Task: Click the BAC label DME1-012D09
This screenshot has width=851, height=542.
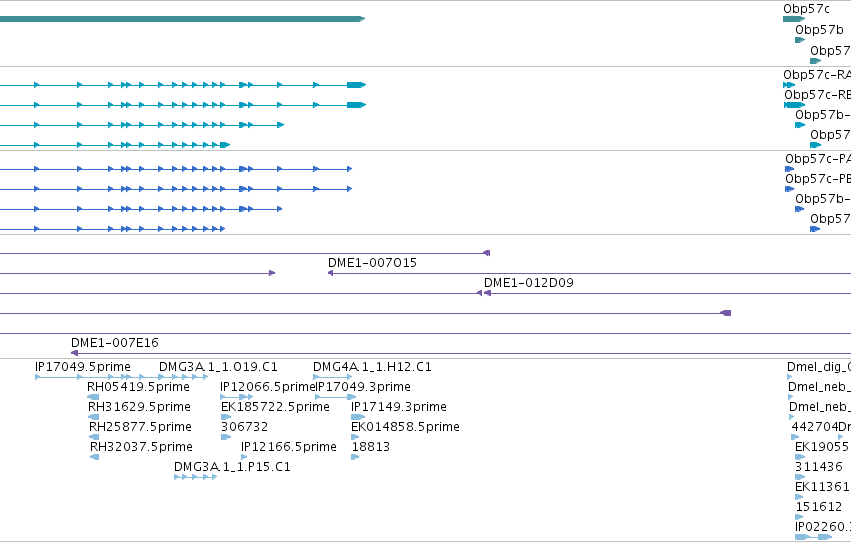Action: point(529,283)
